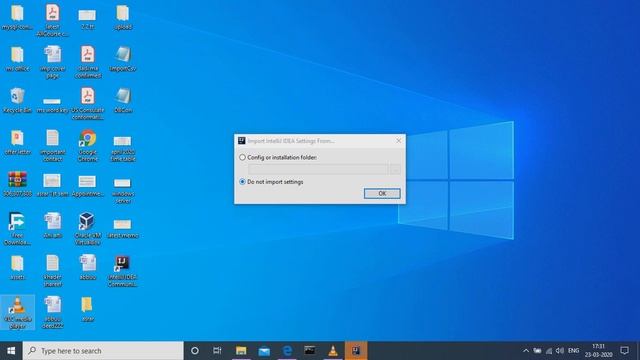Open Cortana from the taskbar
640x360 pixels.
click(195, 351)
